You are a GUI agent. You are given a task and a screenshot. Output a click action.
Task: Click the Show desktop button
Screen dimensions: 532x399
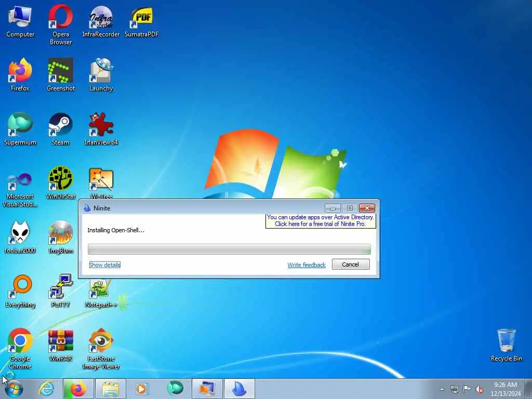click(x=528, y=389)
